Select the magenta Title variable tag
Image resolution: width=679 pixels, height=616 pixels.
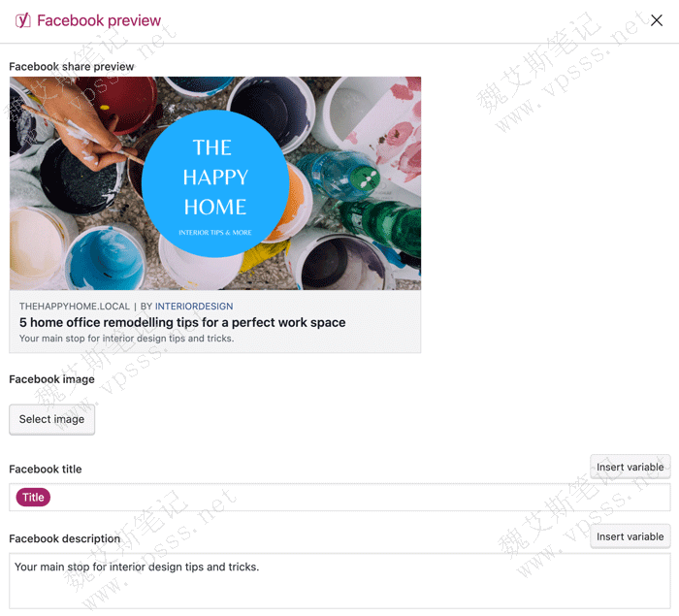pos(33,497)
